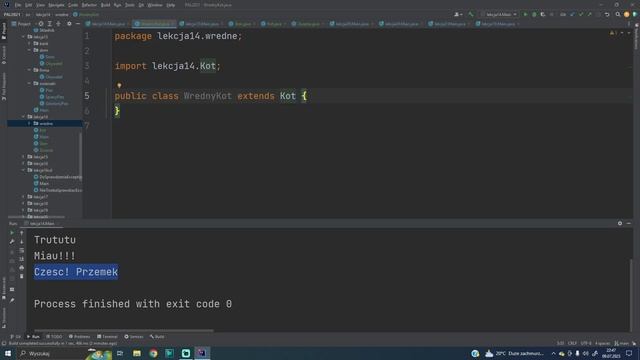
Task: Open the Help menu
Action: [x=171, y=5]
